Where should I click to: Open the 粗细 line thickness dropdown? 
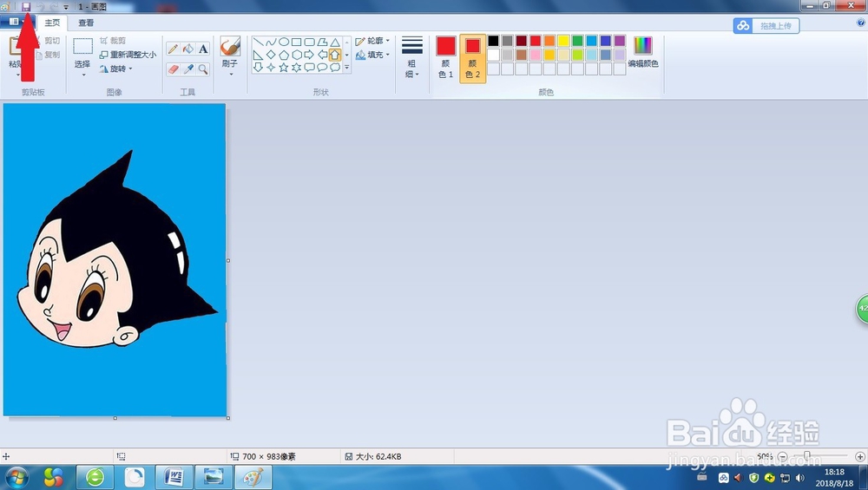(411, 57)
